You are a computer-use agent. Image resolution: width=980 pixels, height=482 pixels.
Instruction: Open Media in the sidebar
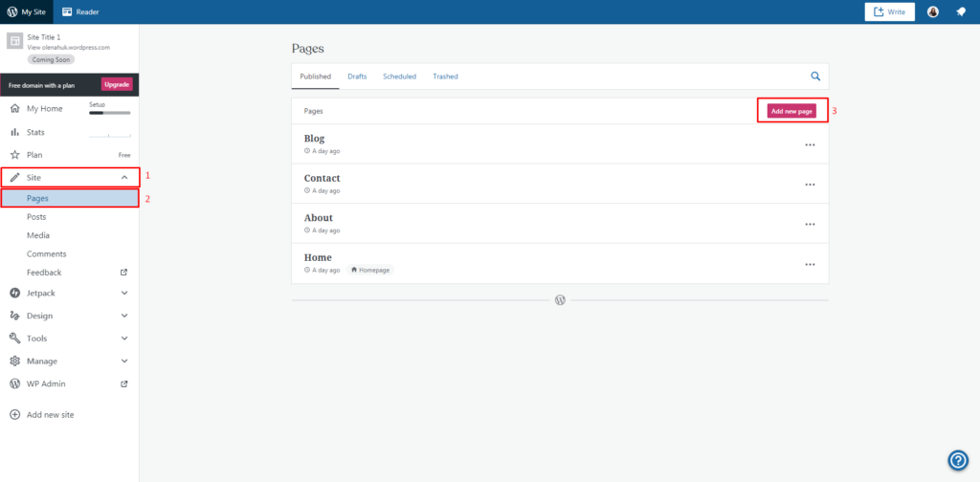point(38,235)
